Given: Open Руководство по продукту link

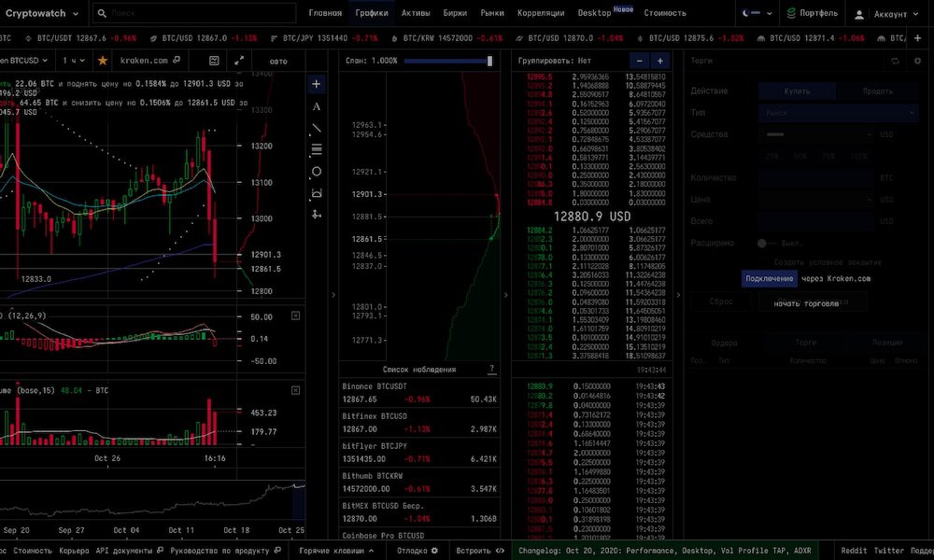Looking at the screenshot, I should (225, 551).
